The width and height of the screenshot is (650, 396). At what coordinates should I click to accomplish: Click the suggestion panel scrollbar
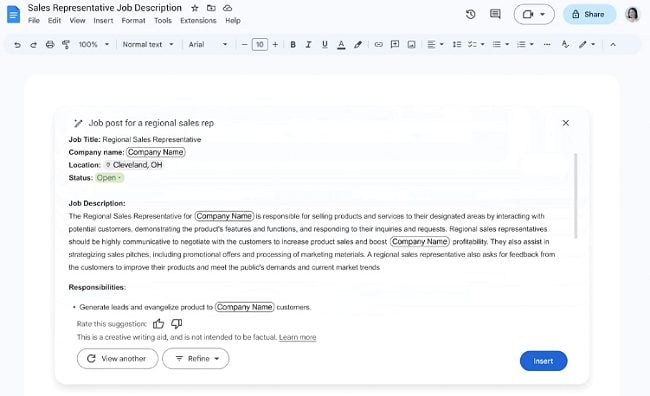[575, 196]
